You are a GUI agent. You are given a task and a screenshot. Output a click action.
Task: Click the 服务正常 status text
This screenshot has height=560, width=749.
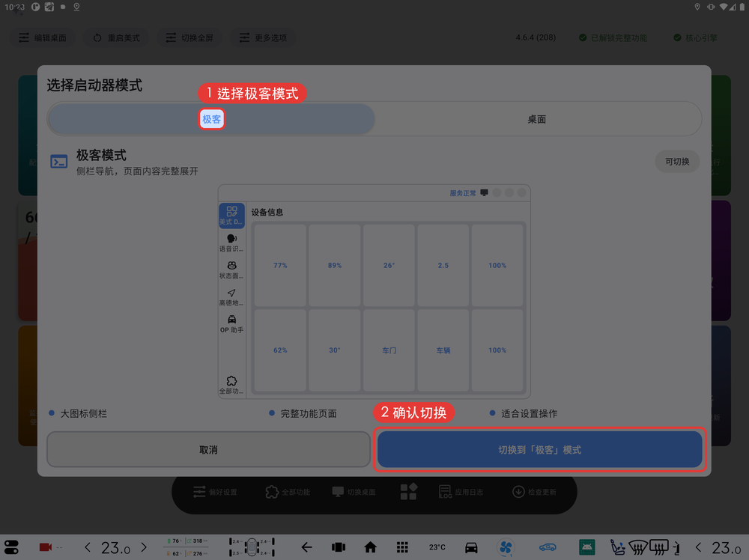click(x=462, y=193)
